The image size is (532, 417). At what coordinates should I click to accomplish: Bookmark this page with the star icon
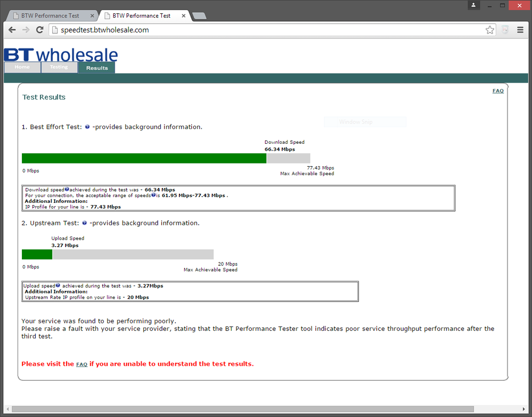coord(489,30)
